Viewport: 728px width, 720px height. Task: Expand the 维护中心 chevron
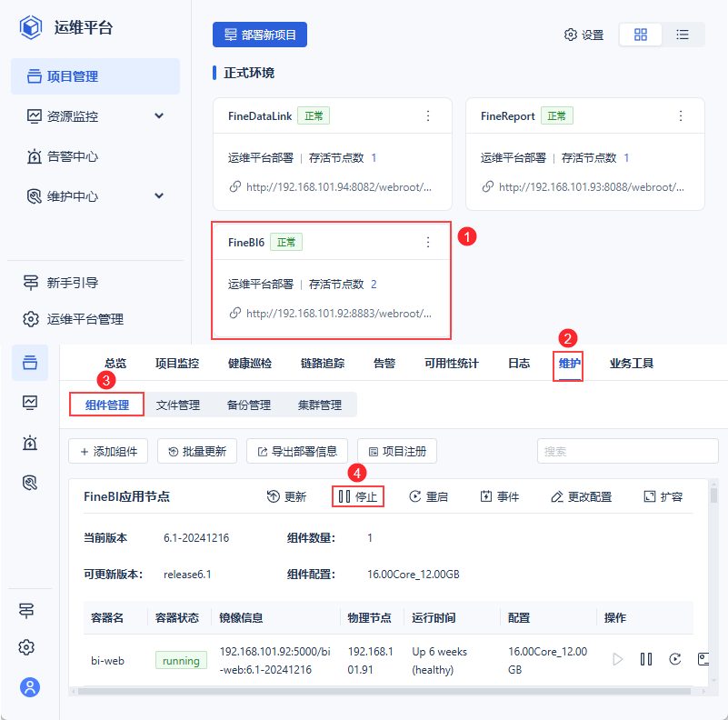(x=159, y=195)
